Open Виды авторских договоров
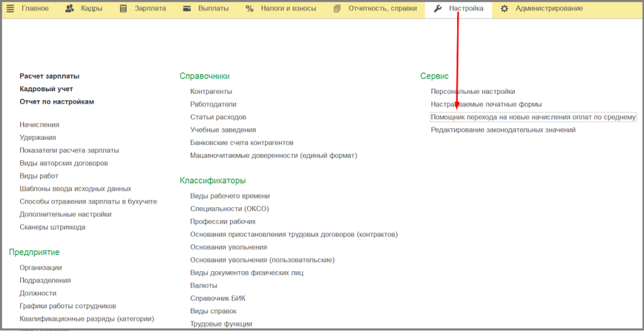Viewport: 644px width, 331px height. tap(64, 163)
